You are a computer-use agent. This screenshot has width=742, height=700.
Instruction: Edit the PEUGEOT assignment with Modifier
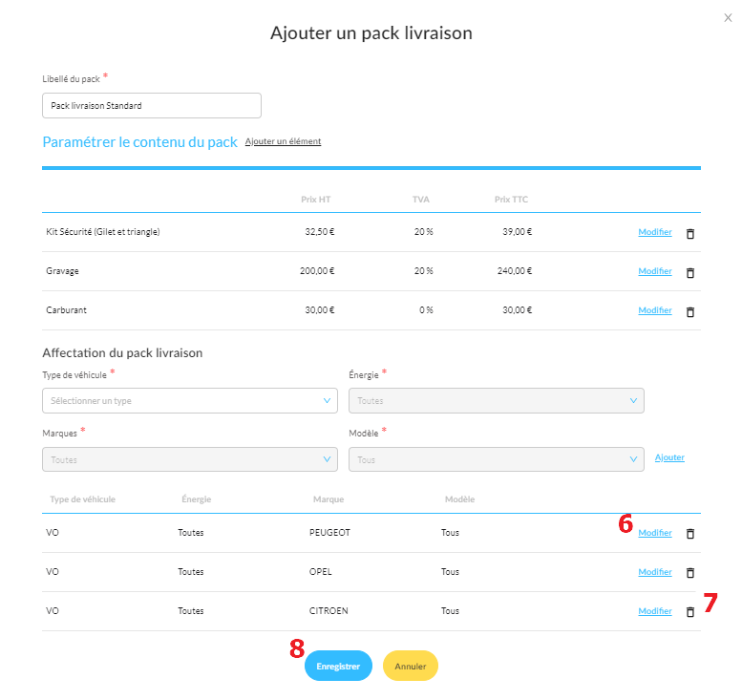[655, 533]
